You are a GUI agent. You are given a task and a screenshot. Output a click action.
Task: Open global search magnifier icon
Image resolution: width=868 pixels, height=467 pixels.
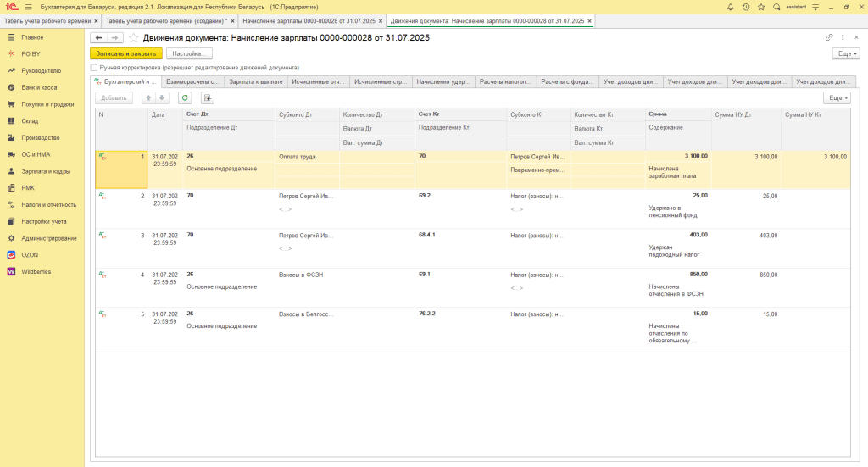pyautogui.click(x=776, y=7)
